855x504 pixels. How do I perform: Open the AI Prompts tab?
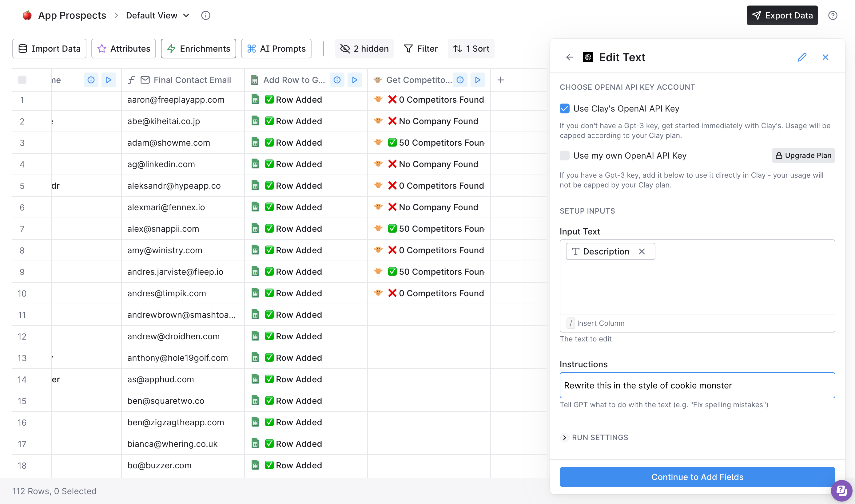pyautogui.click(x=276, y=49)
